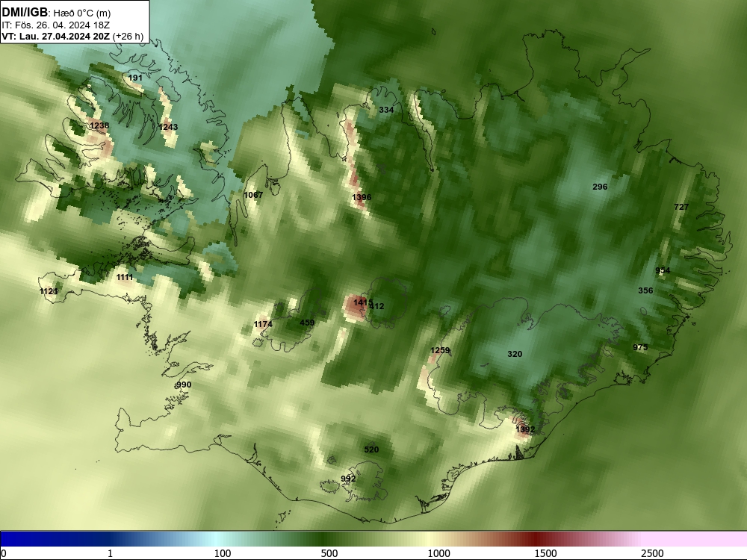The width and height of the screenshot is (747, 560).
Task: Click the map value 1121
Action: click(x=49, y=291)
